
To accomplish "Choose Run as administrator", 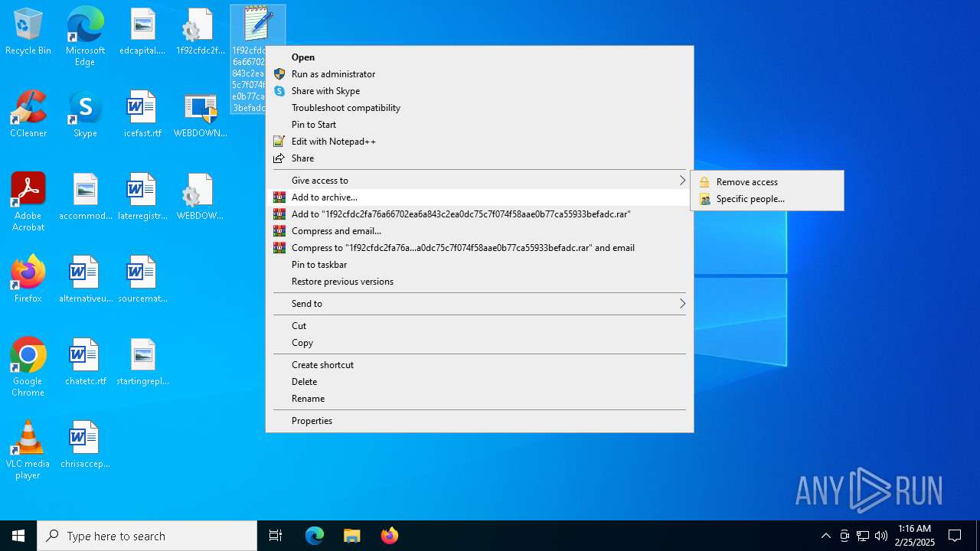I will (479, 74).
